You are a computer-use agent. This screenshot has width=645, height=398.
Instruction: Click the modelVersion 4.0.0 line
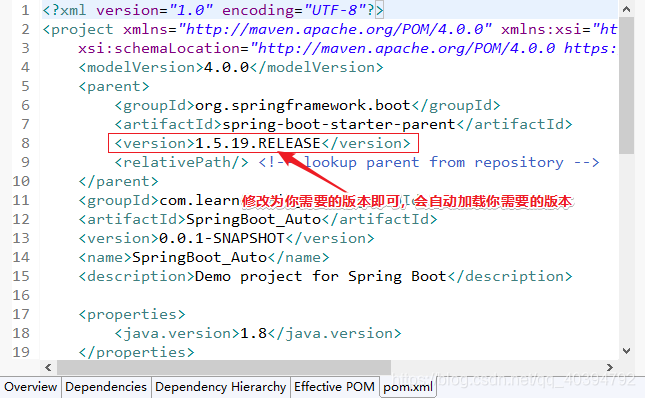[231, 67]
